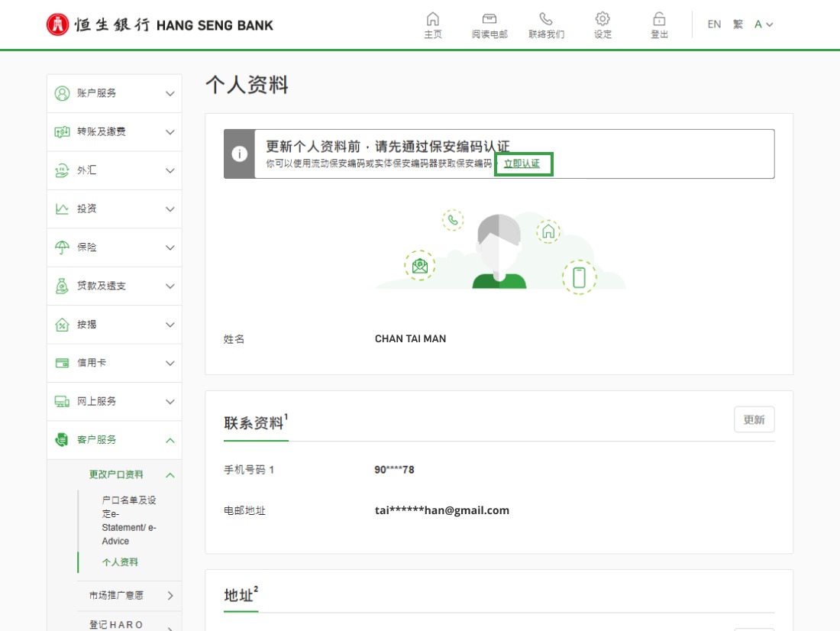Click the credit card sidebar icon
The height and width of the screenshot is (631, 840).
click(x=62, y=363)
